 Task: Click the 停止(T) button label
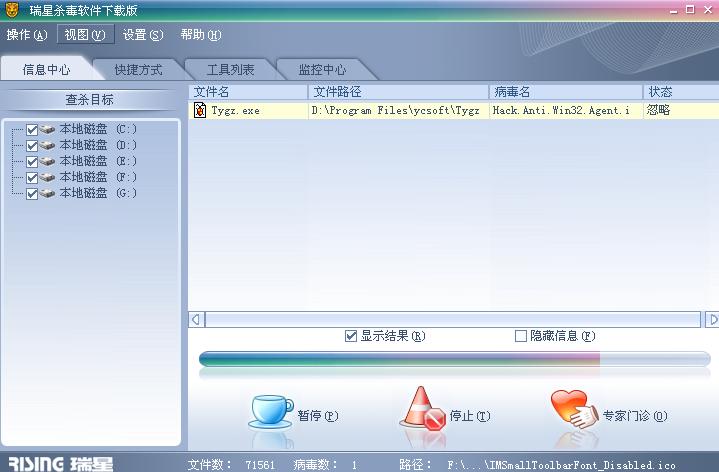(470, 416)
